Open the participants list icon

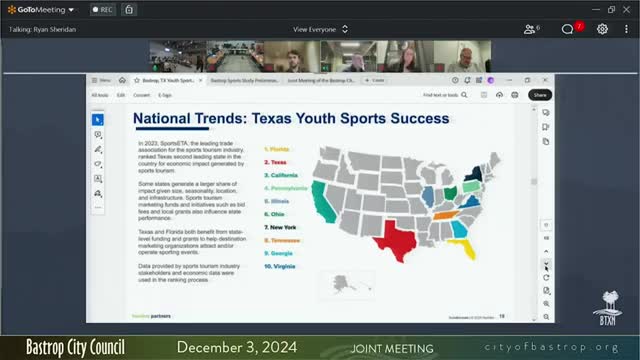(x=531, y=29)
